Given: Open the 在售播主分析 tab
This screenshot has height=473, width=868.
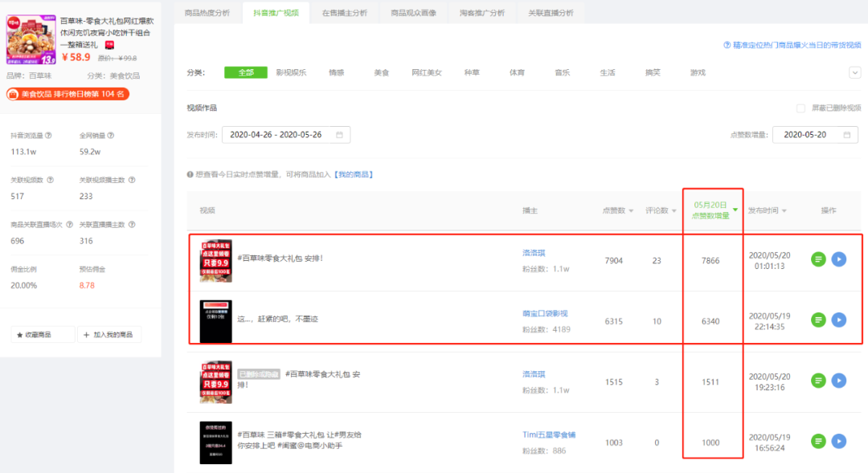Looking at the screenshot, I should coord(345,12).
